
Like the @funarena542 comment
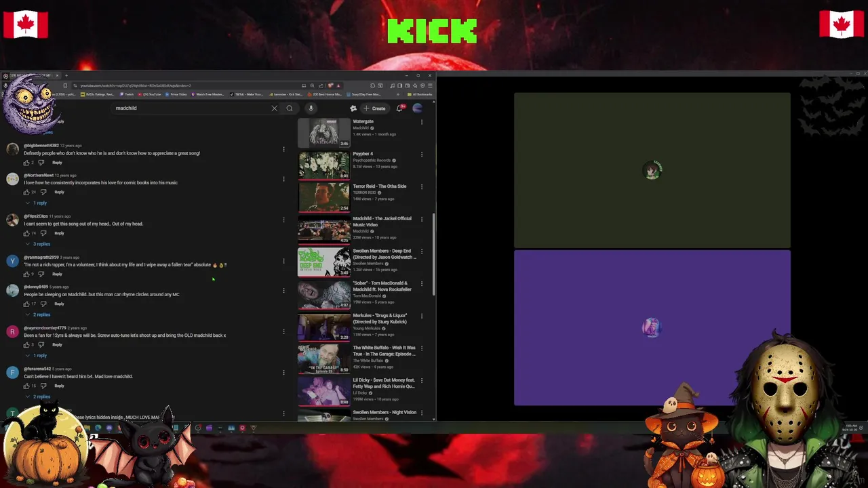point(26,386)
